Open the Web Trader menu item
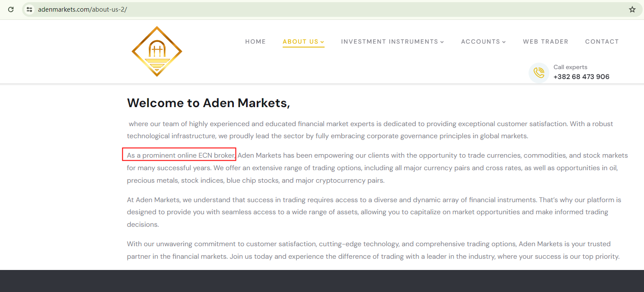Viewport: 644px width, 292px height. click(x=545, y=41)
